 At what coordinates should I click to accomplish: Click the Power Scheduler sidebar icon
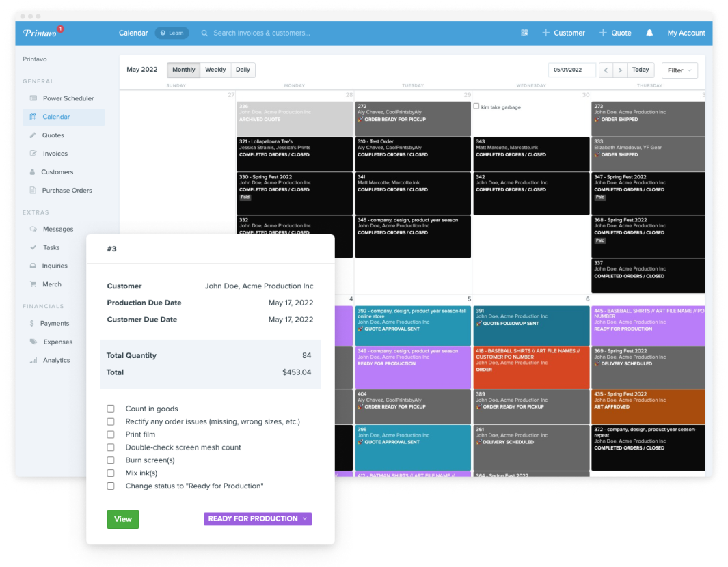click(x=33, y=98)
